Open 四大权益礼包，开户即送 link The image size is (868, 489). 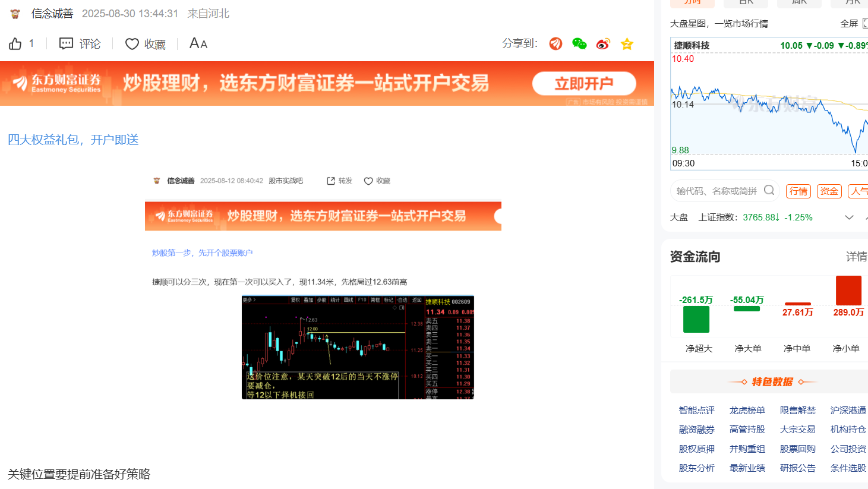(x=73, y=140)
